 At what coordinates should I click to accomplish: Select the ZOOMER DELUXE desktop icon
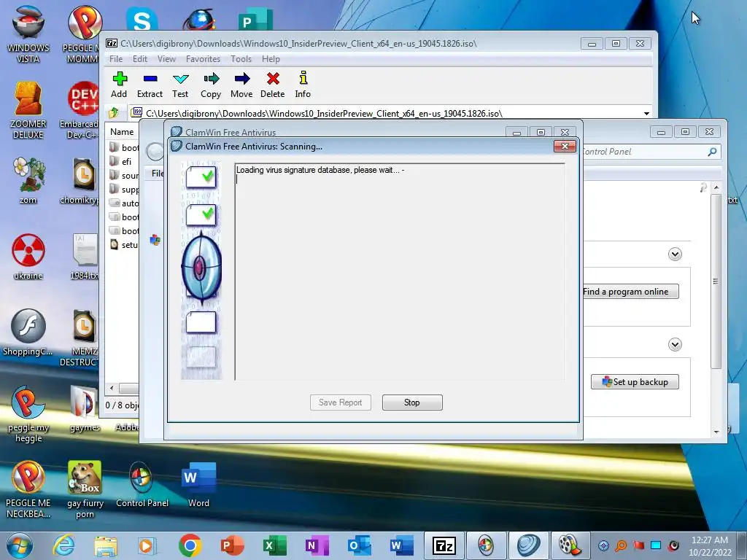28,111
